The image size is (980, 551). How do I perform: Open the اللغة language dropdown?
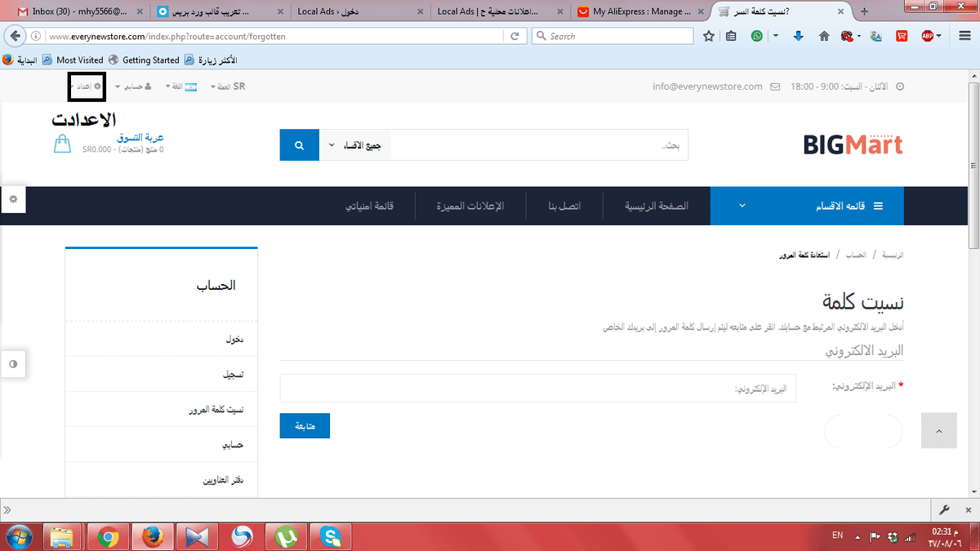(x=181, y=86)
